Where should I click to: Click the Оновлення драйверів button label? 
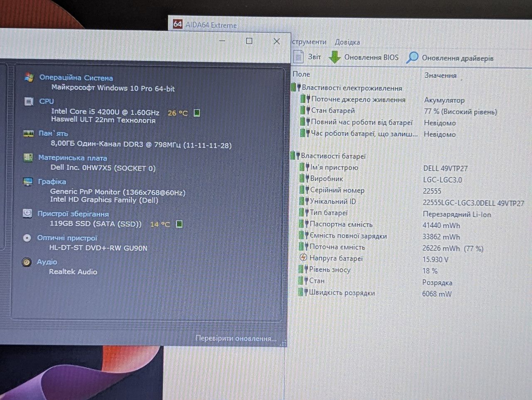click(458, 58)
